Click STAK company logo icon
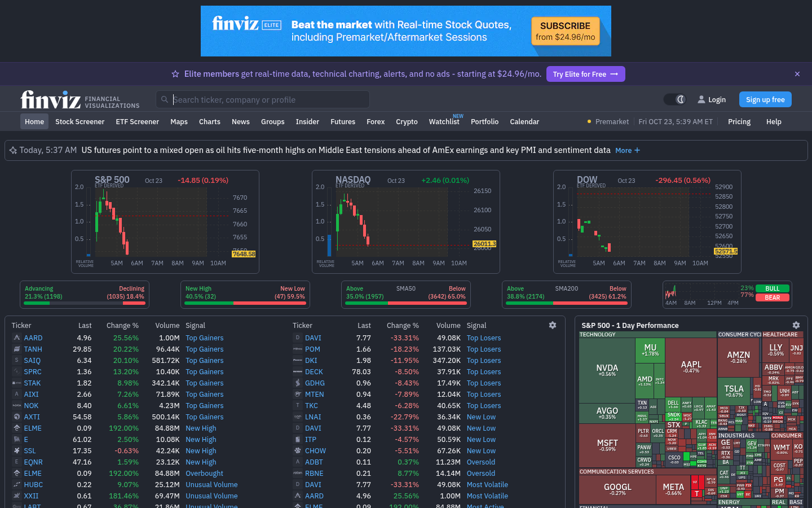This screenshot has height=508, width=812. pos(17,383)
